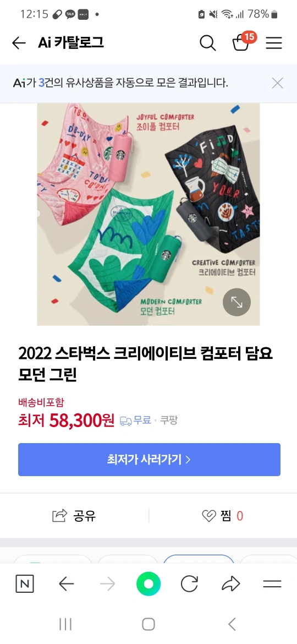Open the hamburger menu in header
Viewport: 297px width, 644px height.
click(273, 43)
